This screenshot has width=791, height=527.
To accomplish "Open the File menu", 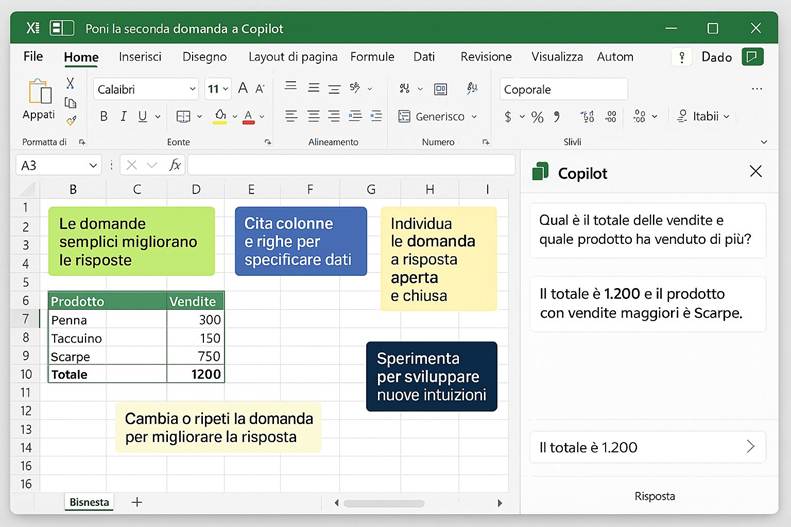I will 33,56.
